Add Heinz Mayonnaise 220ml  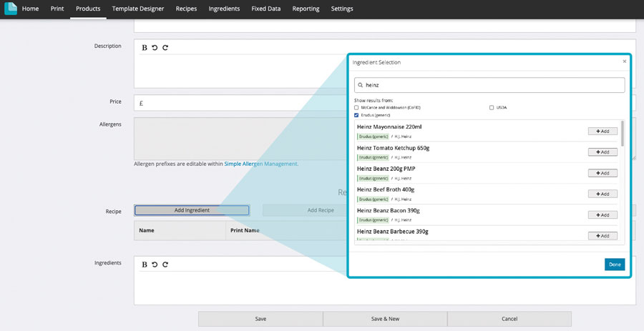pos(602,132)
